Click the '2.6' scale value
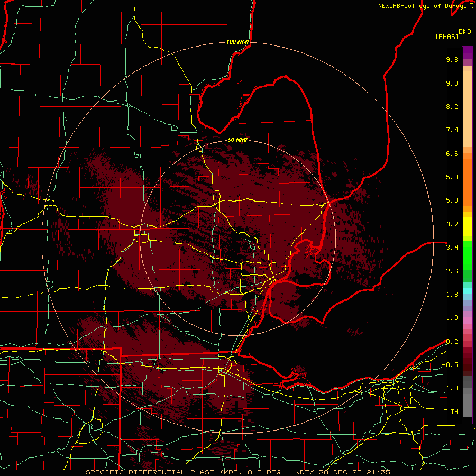The width and height of the screenshot is (476, 476). pos(452,271)
